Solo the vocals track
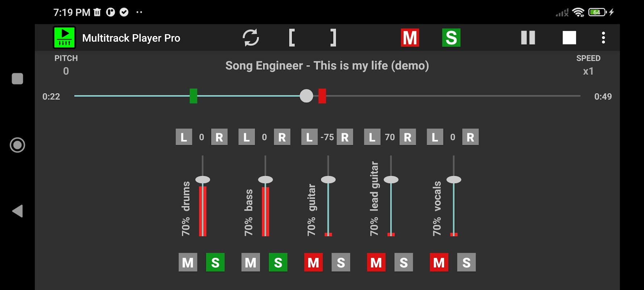The image size is (644, 290). pyautogui.click(x=466, y=262)
